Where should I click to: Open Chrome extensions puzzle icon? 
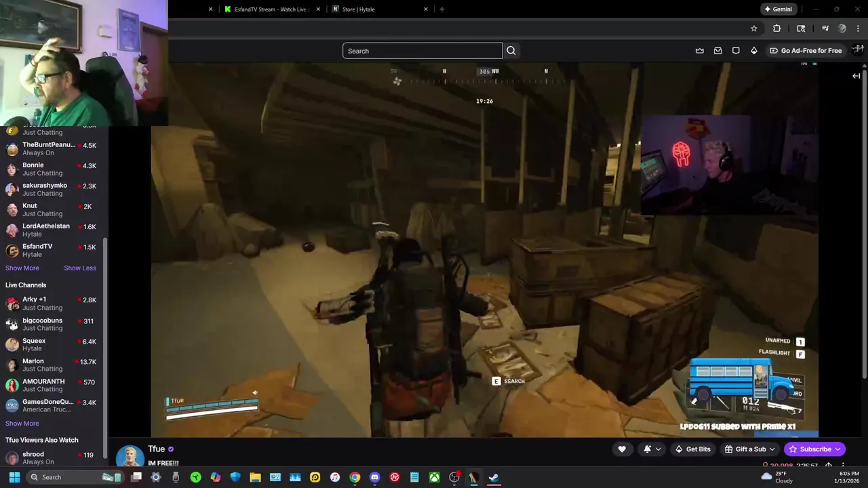click(776, 28)
